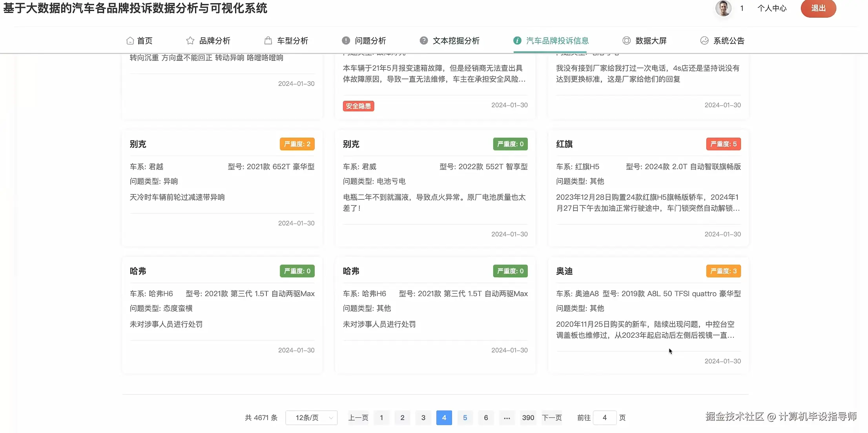Click the 奥迪 card title
This screenshot has height=433, width=868.
[564, 271]
